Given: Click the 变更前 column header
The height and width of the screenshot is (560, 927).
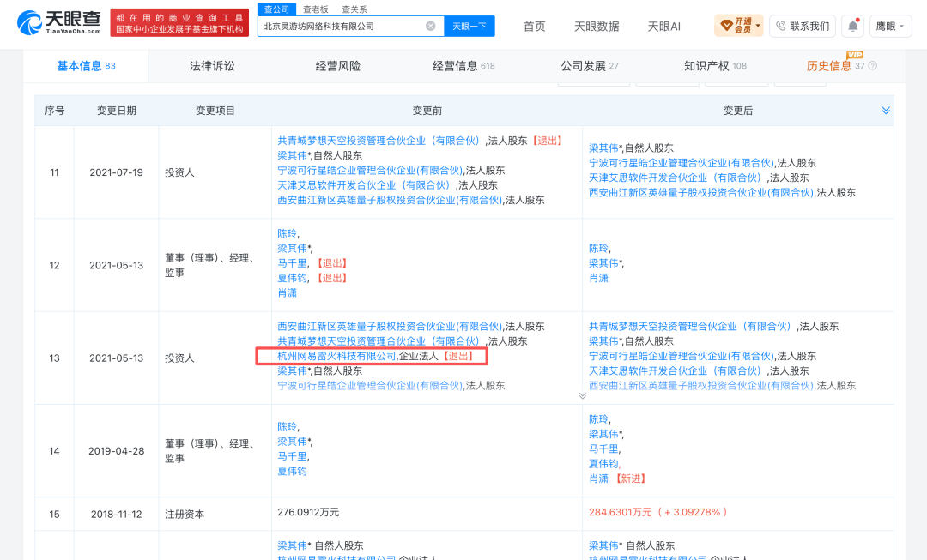Looking at the screenshot, I should (427, 111).
